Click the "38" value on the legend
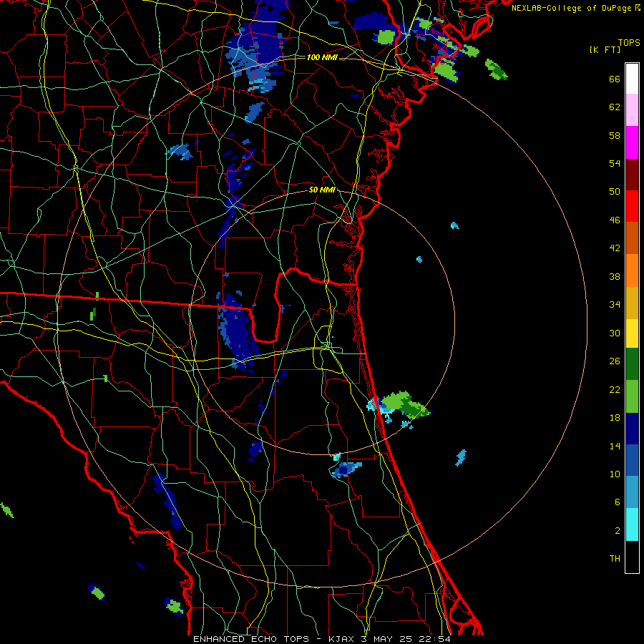Viewport: 644px width, 644px height. (615, 276)
